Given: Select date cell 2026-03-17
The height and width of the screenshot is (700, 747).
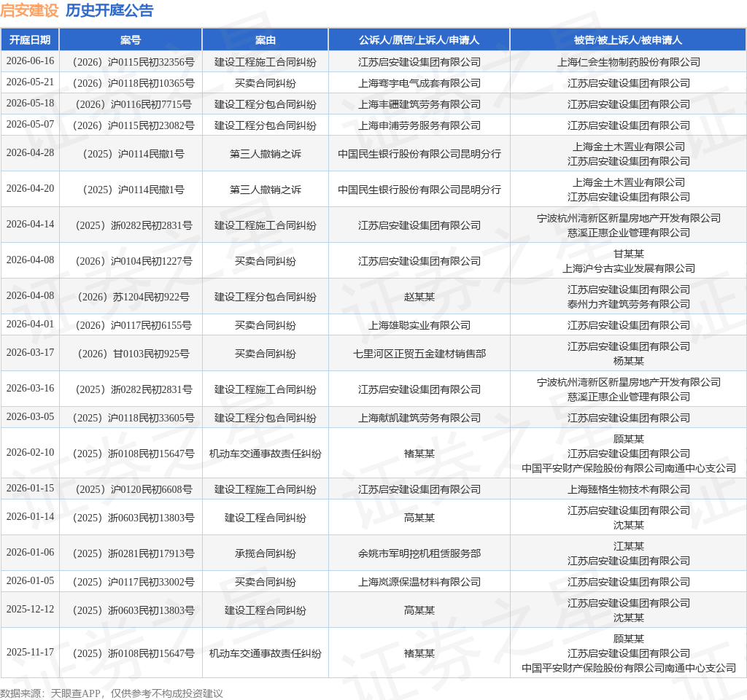Looking at the screenshot, I should point(30,353).
